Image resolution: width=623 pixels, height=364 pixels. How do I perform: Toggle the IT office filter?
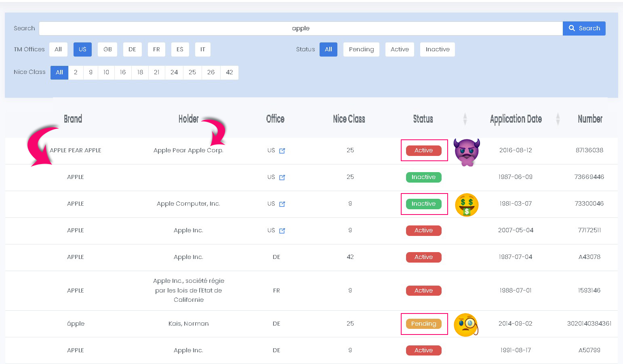pyautogui.click(x=203, y=49)
